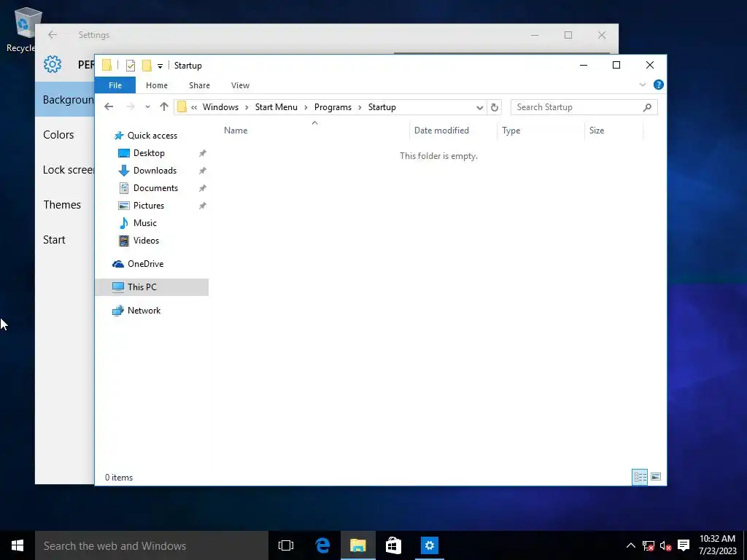This screenshot has width=747, height=560.
Task: Click pin icon next to Downloads
Action: click(203, 171)
